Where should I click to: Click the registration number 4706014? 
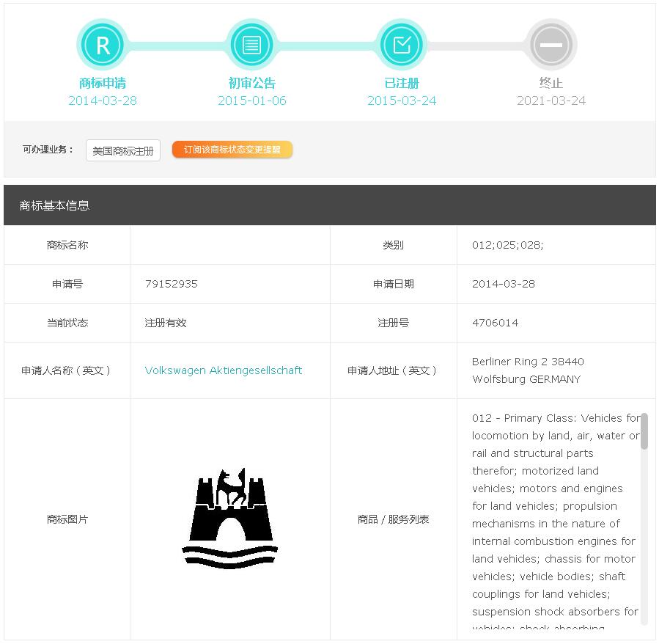tap(495, 323)
